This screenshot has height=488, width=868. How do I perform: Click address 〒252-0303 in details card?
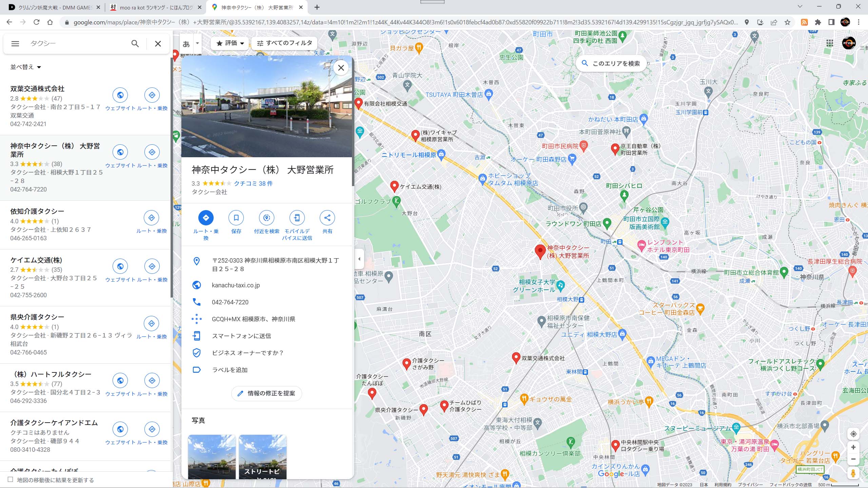(275, 265)
